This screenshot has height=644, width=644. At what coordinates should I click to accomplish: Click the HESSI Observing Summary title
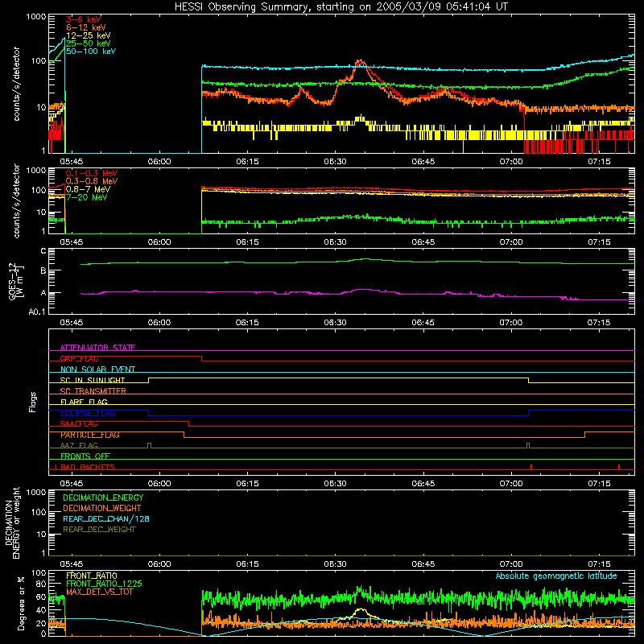click(x=341, y=7)
